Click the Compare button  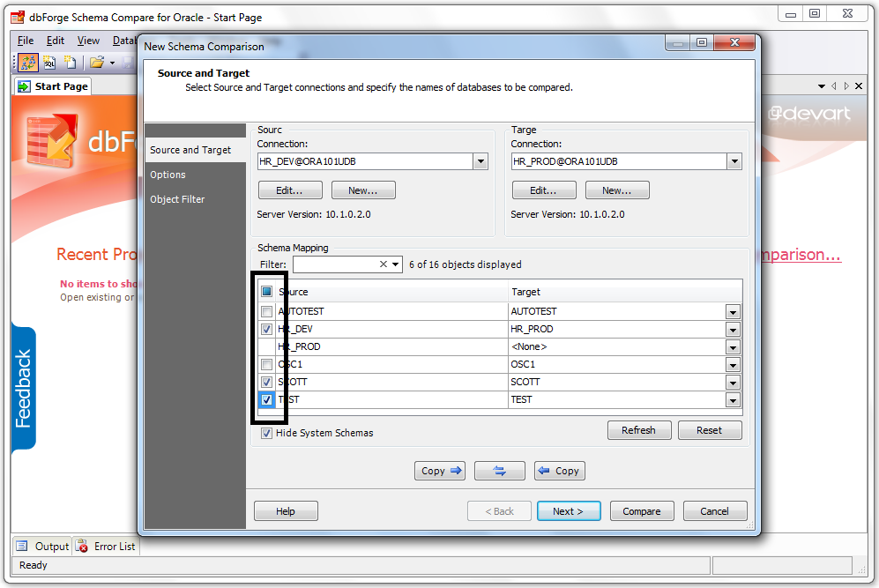tap(642, 511)
